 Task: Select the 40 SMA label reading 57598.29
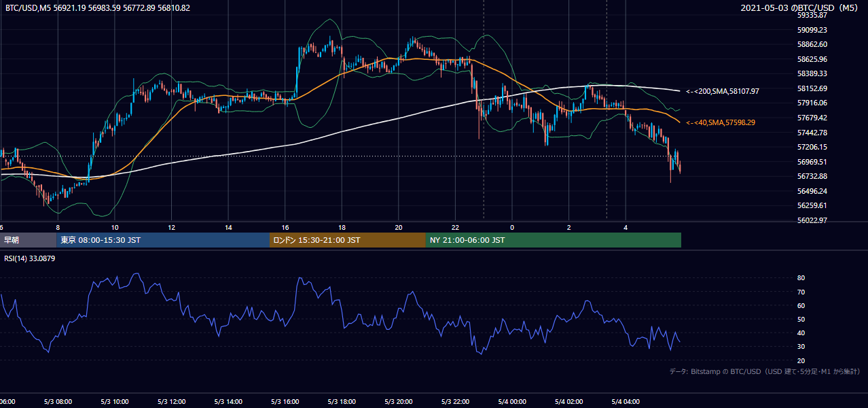point(721,122)
